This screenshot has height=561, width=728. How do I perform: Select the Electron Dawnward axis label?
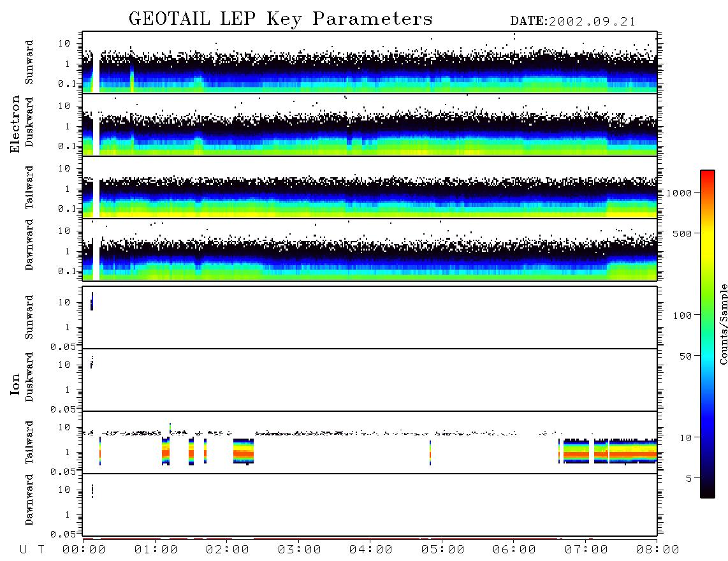coord(29,245)
